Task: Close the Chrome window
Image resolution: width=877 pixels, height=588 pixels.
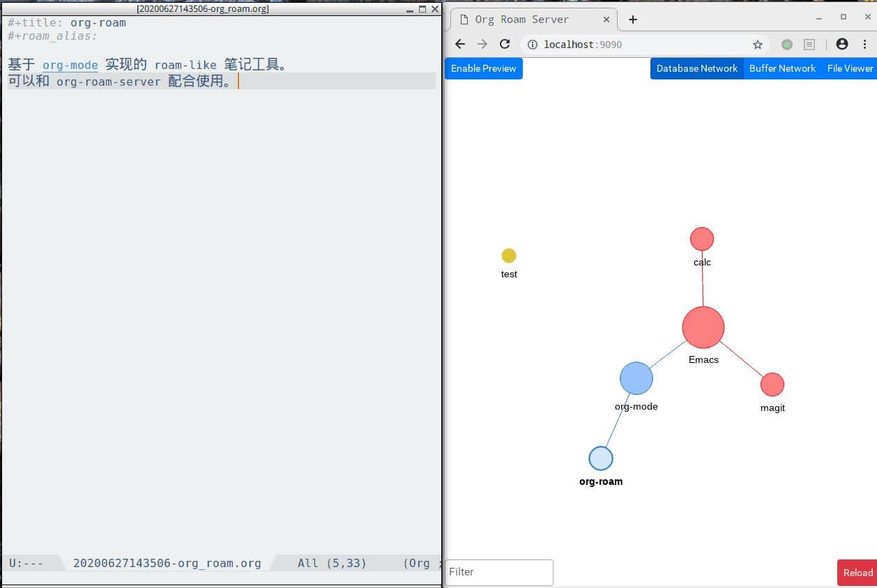Action: pos(867,17)
